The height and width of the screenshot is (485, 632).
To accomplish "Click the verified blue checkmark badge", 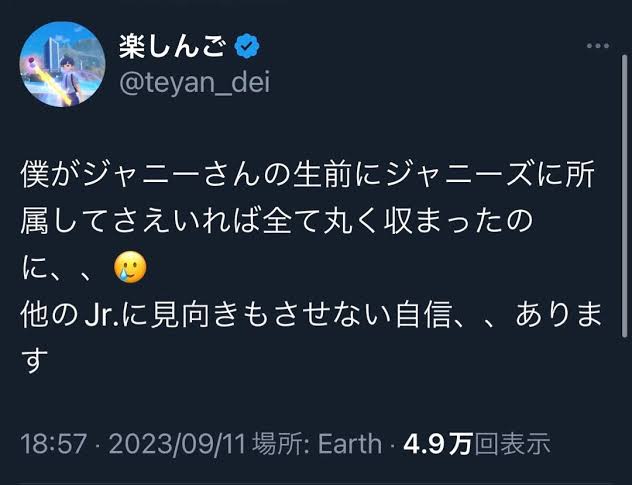I will pos(250,46).
